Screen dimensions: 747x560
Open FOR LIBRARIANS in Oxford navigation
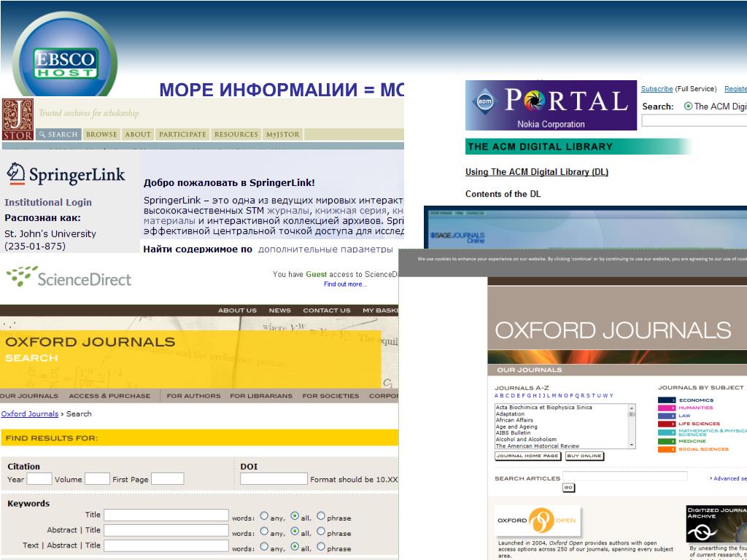[x=261, y=396]
